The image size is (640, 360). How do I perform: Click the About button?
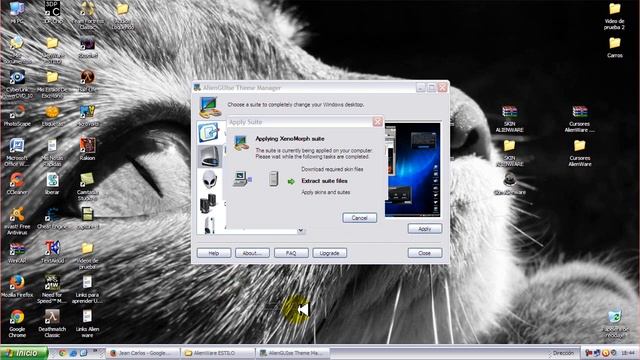252,253
